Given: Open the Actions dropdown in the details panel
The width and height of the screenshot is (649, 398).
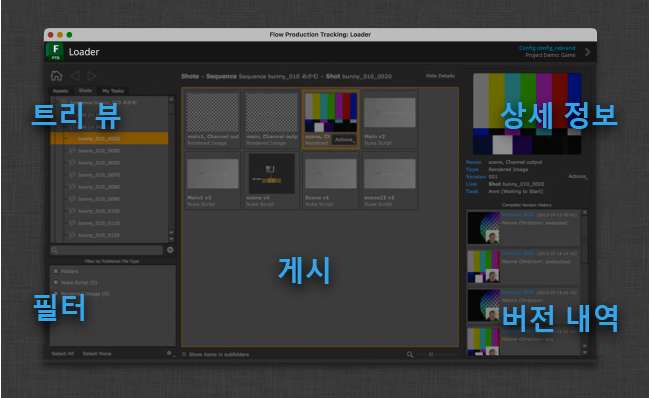Looking at the screenshot, I should point(578,177).
